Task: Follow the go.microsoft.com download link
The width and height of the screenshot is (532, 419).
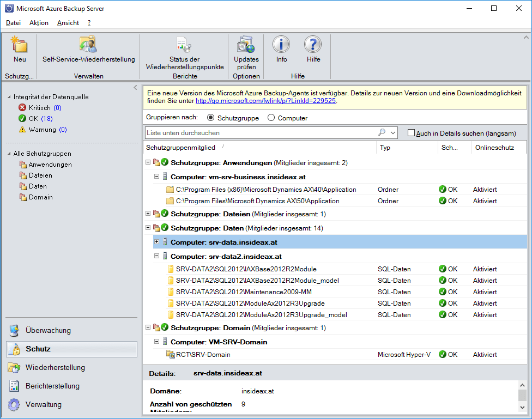Action: (x=265, y=101)
